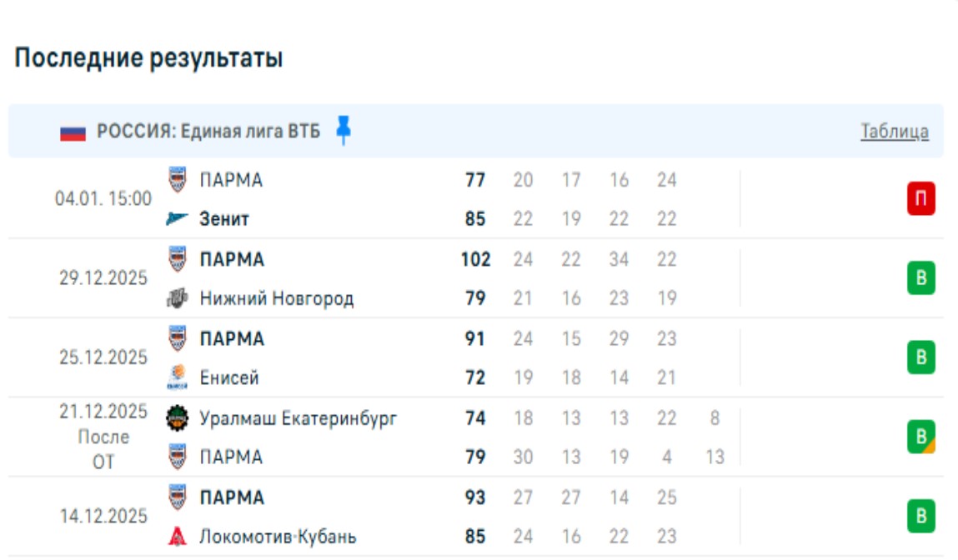Image resolution: width=958 pixels, height=560 pixels.
Task: Open the match dated 25.12.2025
Action: [x=103, y=357]
